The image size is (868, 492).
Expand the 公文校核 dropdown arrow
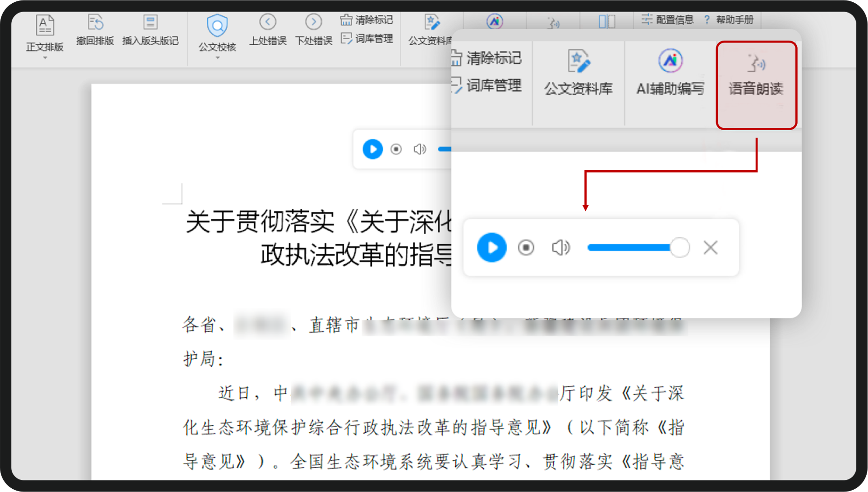tap(217, 58)
